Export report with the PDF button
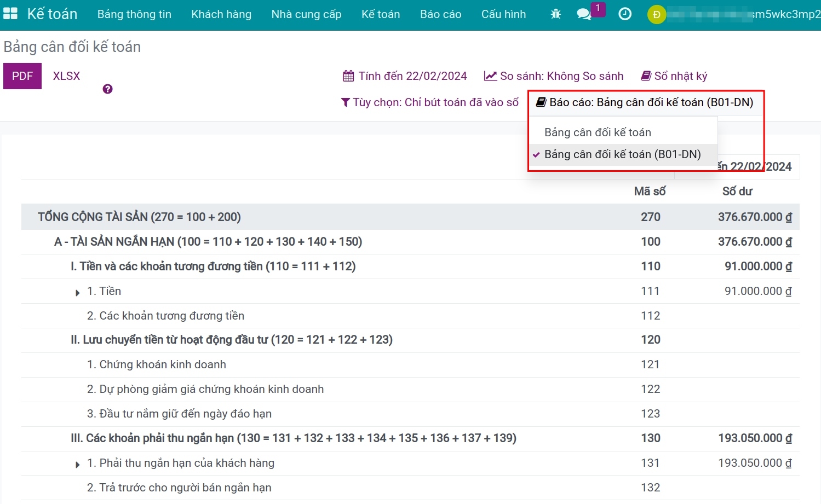The image size is (821, 504). point(22,76)
